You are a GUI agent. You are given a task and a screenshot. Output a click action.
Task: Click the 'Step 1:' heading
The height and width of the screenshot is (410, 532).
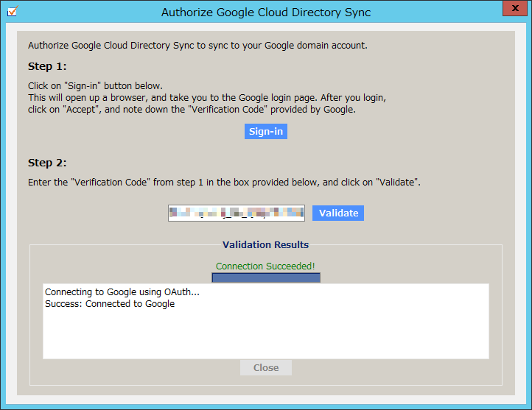coord(47,66)
